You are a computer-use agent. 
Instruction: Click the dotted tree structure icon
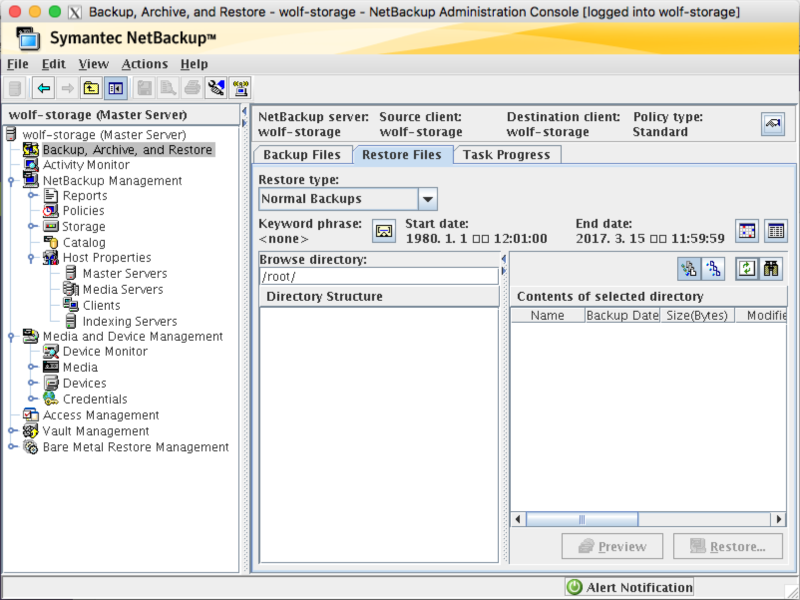713,268
